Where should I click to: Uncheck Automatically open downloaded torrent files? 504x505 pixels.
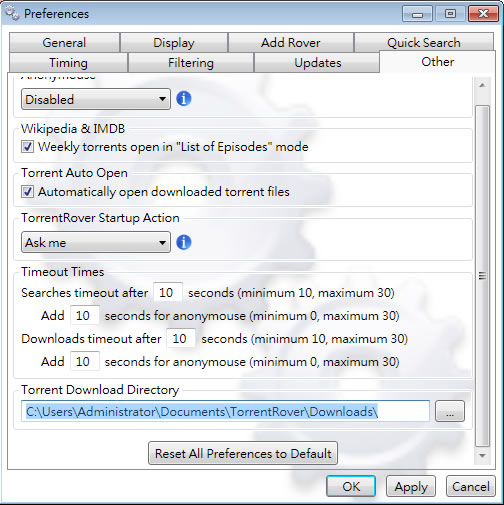coord(27,192)
